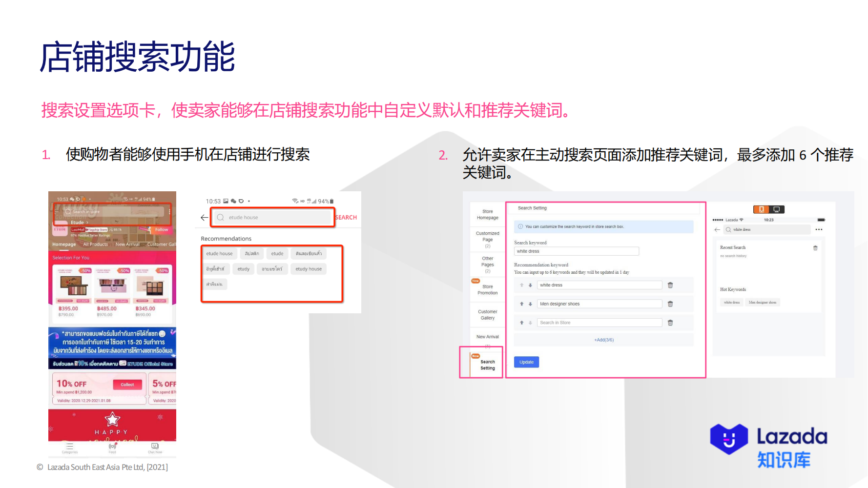Select the Customer Gallery tab in Etude store
The width and height of the screenshot is (868, 488).
[x=162, y=244]
